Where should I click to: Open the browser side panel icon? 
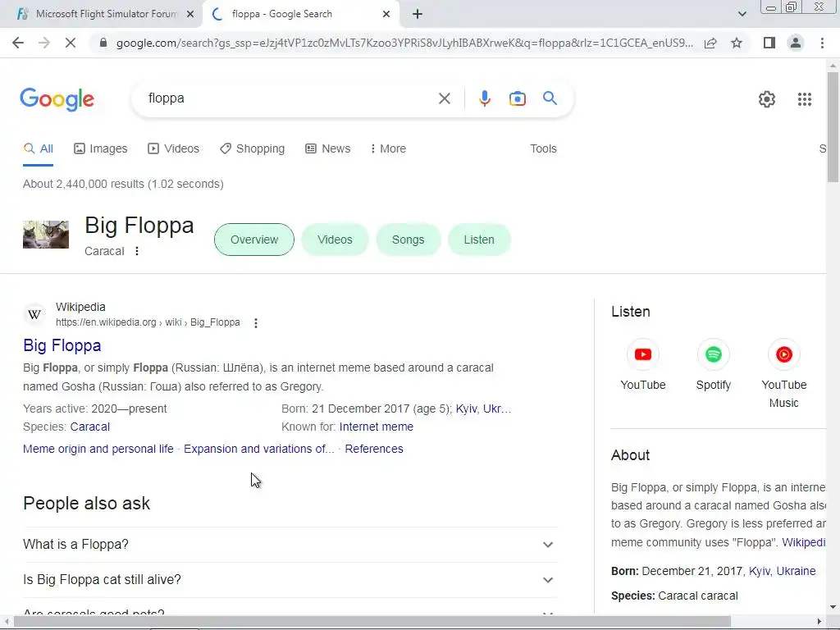coord(769,43)
